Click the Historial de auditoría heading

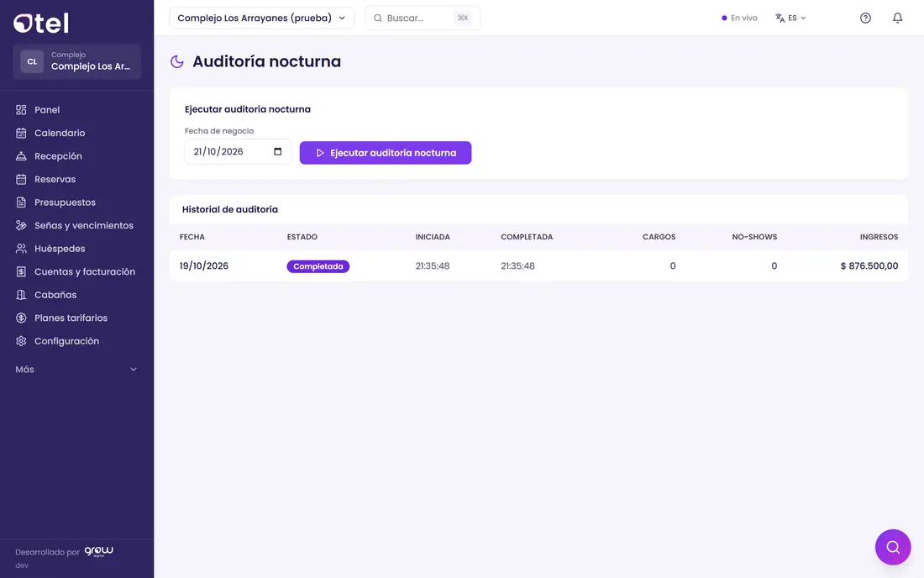coord(230,209)
